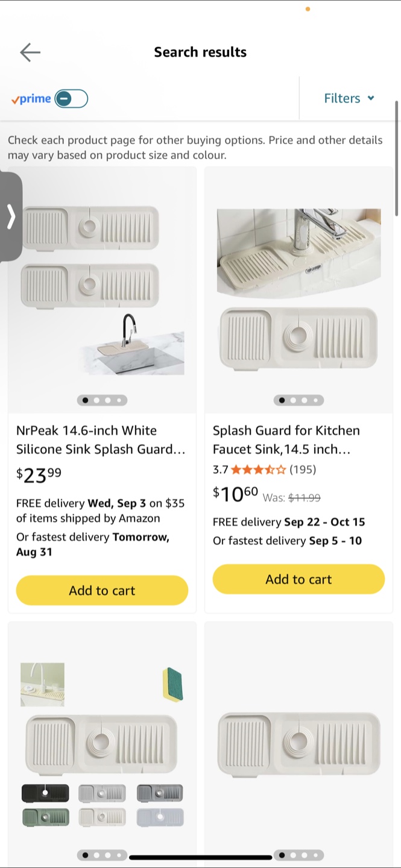Click the yellow-green sponge image

[172, 684]
